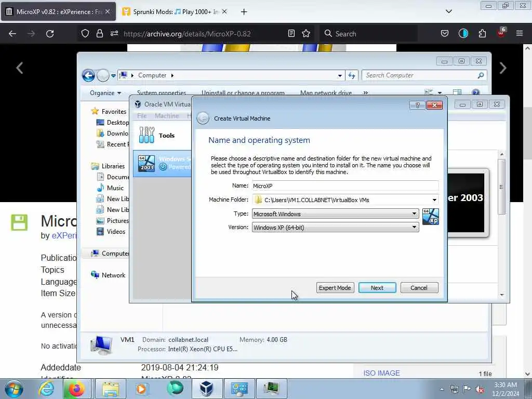The width and height of the screenshot is (532, 399).
Task: Edit the virtual machine Name field
Action: pos(345,186)
